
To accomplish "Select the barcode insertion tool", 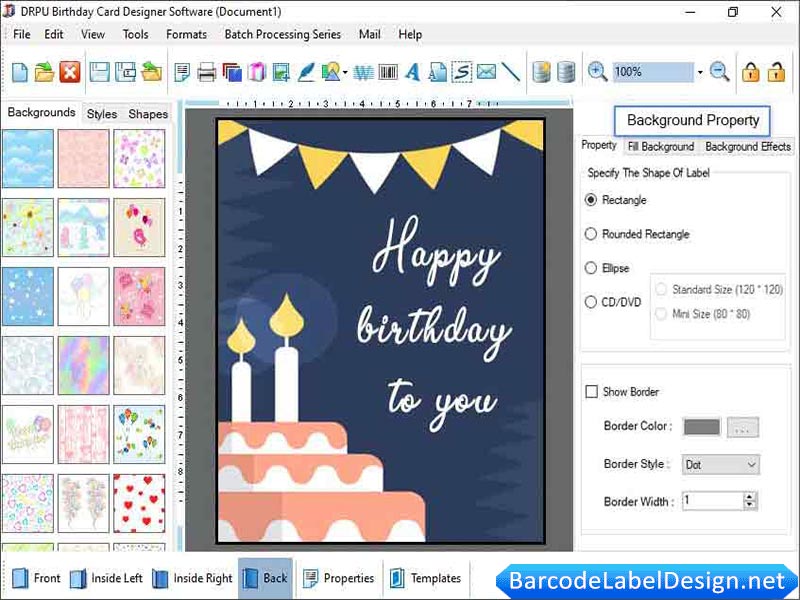I will 389,72.
